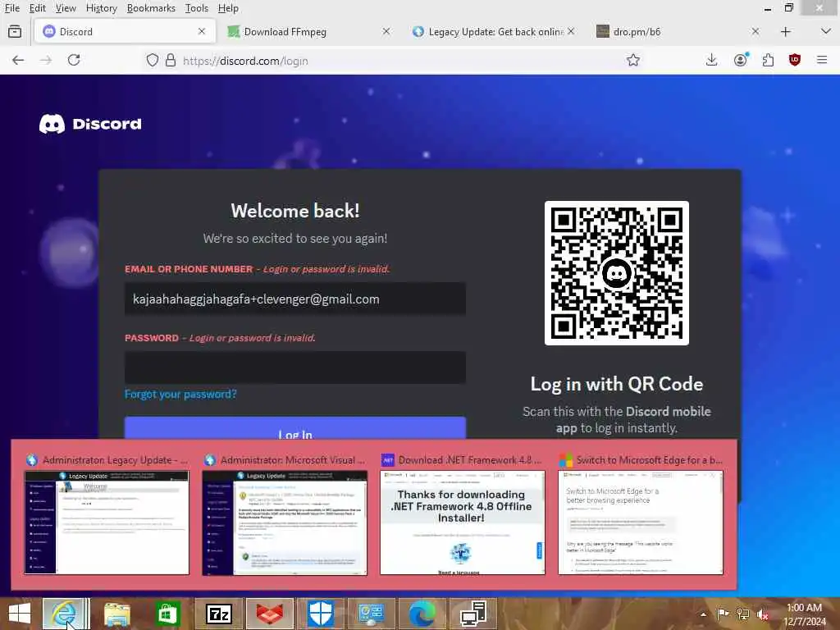The image size is (840, 630).
Task: Open the Action Center flag icon
Action: pyautogui.click(x=723, y=614)
